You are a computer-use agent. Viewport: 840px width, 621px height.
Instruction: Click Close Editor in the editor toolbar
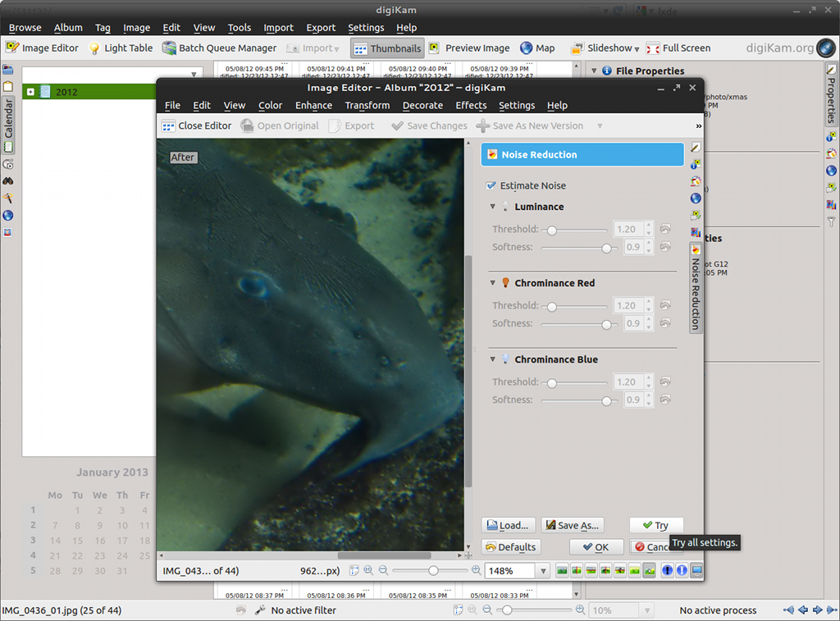pos(197,126)
